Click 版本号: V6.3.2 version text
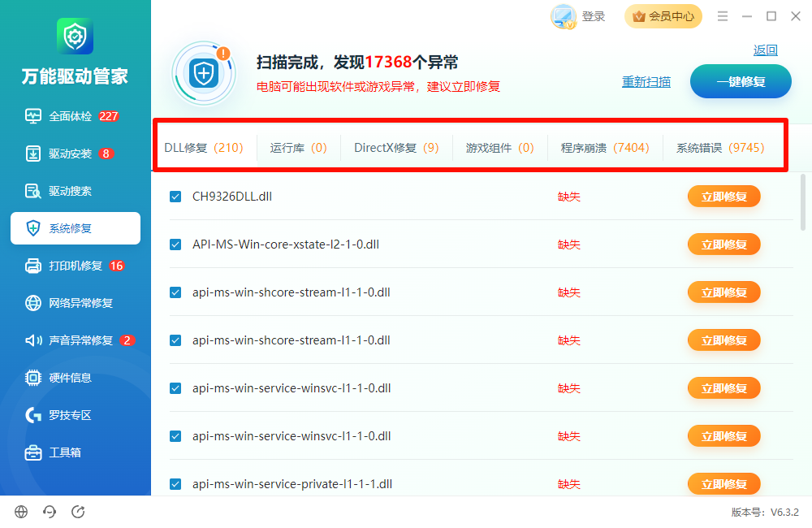Viewport: 812px width, 528px height. tap(765, 512)
